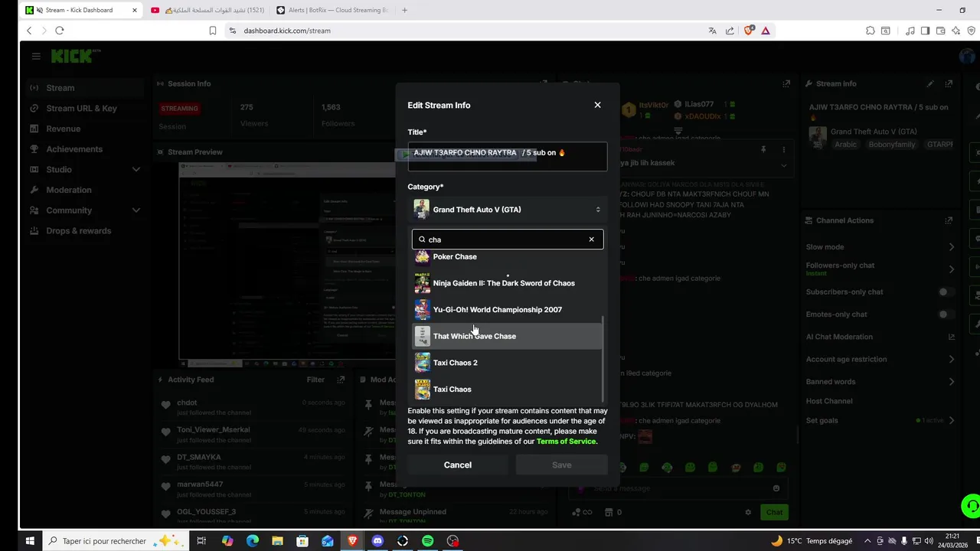Clear the category search field
This screenshot has height=551, width=980.
point(591,240)
